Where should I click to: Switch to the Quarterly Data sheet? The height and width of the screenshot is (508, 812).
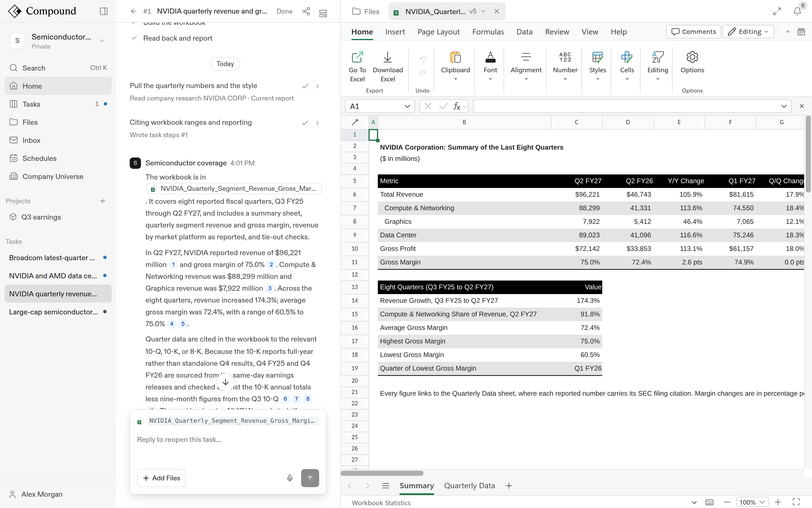(x=469, y=485)
